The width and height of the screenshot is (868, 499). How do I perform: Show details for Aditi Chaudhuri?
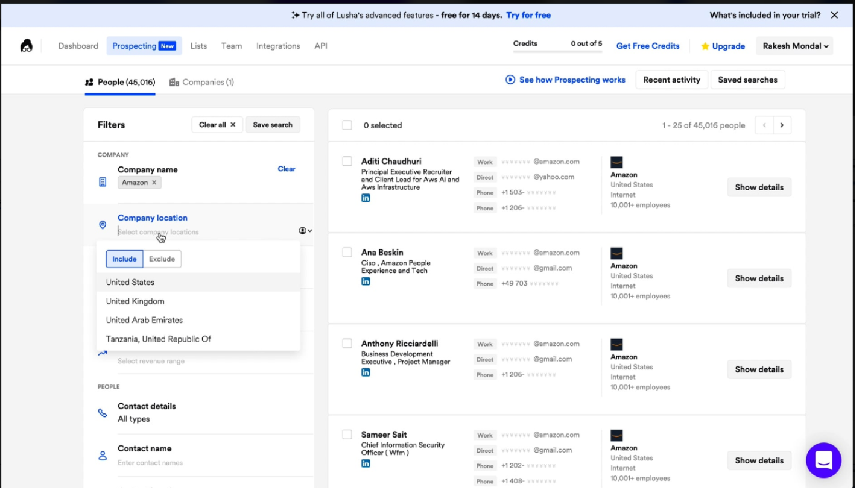759,187
